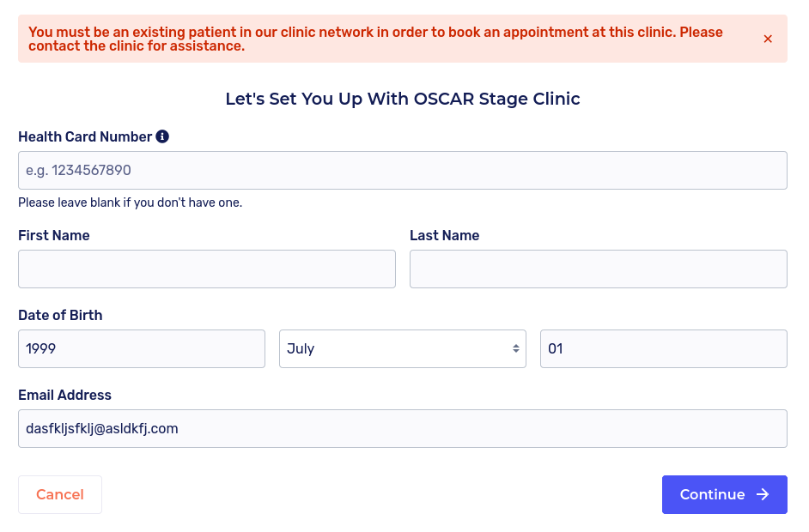The width and height of the screenshot is (809, 532).
Task: Focus the Email Address input
Action: (402, 429)
